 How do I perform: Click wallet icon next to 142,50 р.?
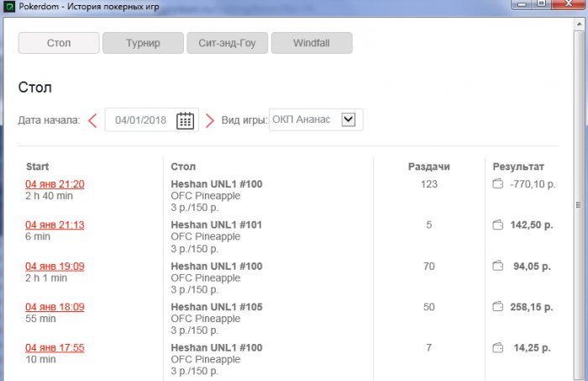pos(497,225)
